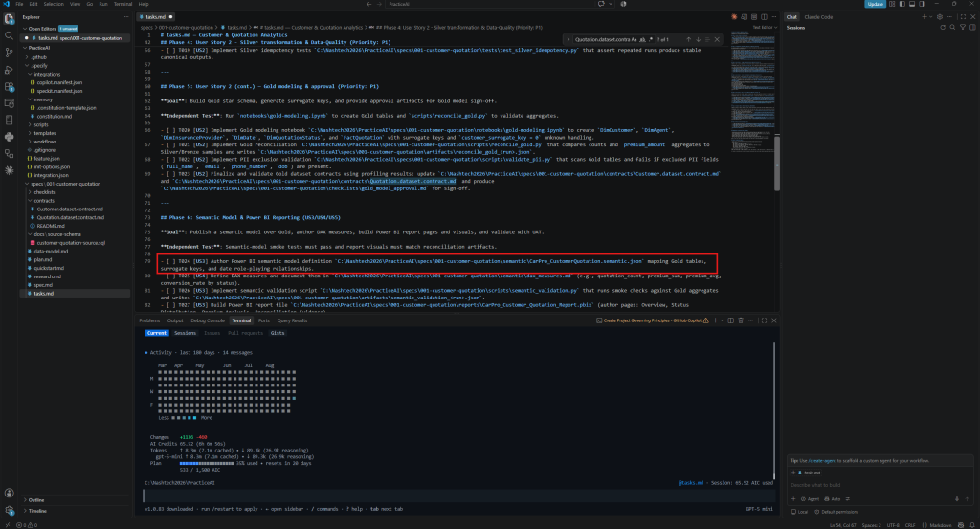The image size is (980, 529).
Task: Expand the .github folder
Action: coord(38,56)
